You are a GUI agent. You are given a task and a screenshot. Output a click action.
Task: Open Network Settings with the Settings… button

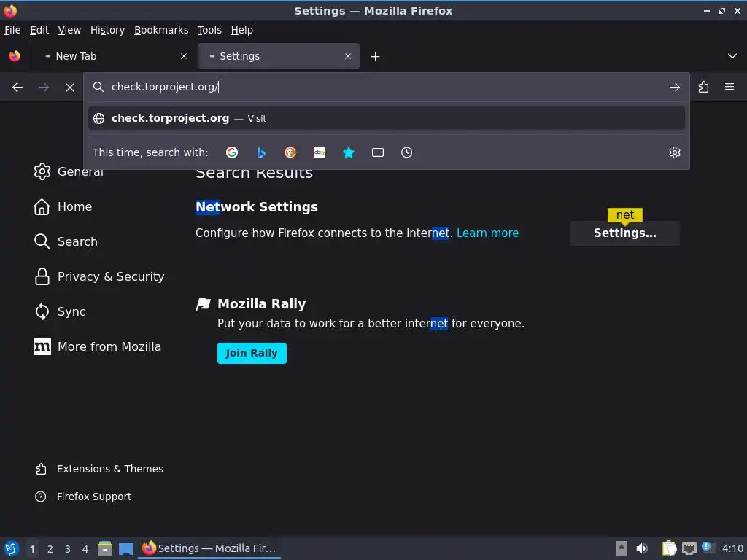coord(624,233)
